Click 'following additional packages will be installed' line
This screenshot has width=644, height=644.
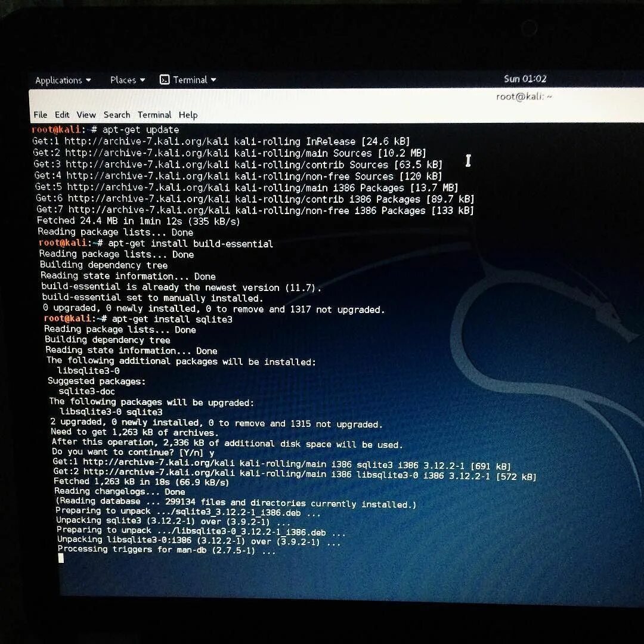pyautogui.click(x=181, y=361)
